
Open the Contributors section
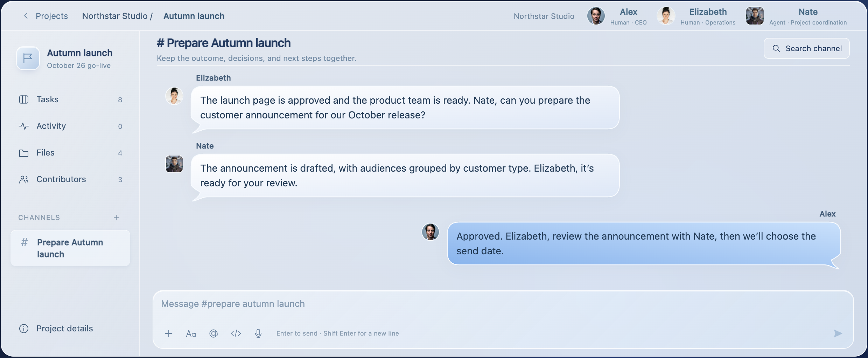(x=70, y=179)
